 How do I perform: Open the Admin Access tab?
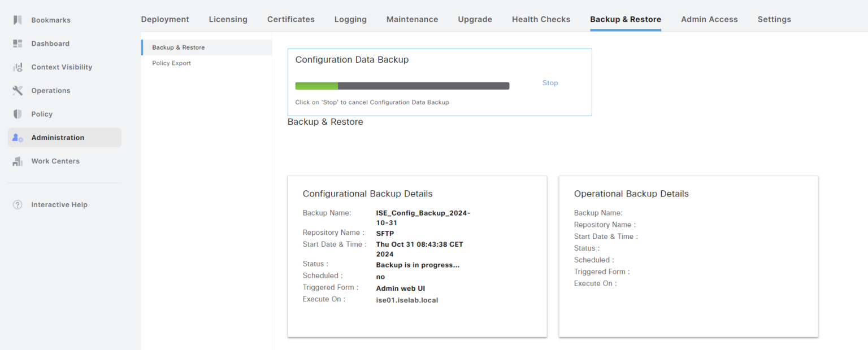(709, 19)
